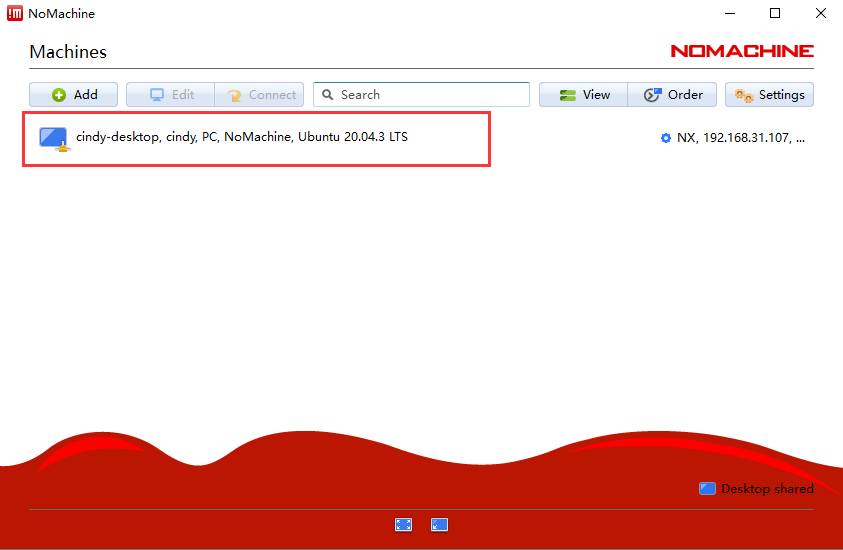843x550 pixels.
Task: Click the shrink window icon at bottom
Action: coord(439,525)
